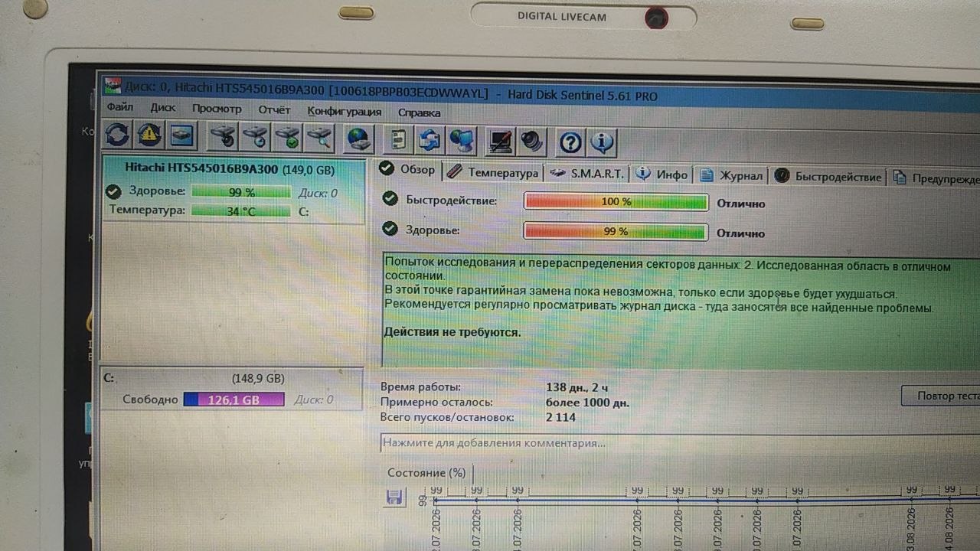
Task: Click the 'Всего пусков/остановок:' label
Action: 447,417
